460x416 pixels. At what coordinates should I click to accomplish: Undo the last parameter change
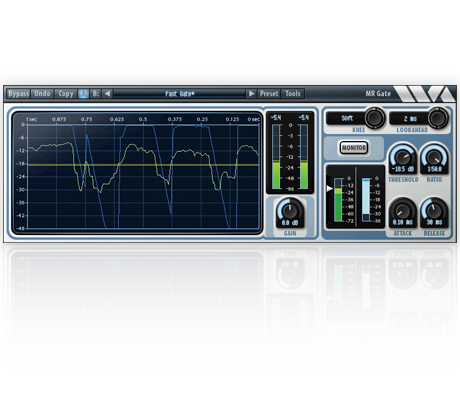point(42,94)
